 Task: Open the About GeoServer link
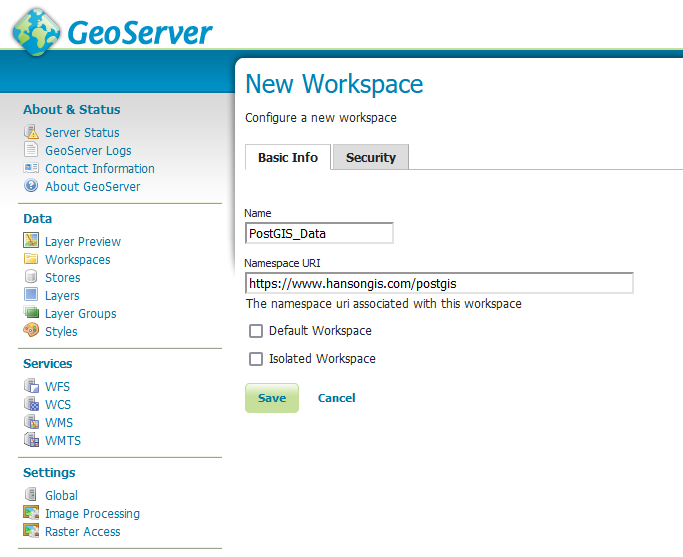click(93, 186)
